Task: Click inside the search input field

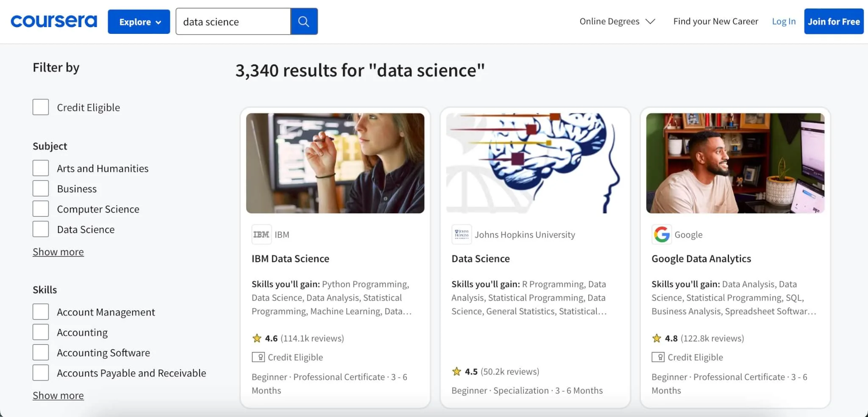Action: coord(233,21)
